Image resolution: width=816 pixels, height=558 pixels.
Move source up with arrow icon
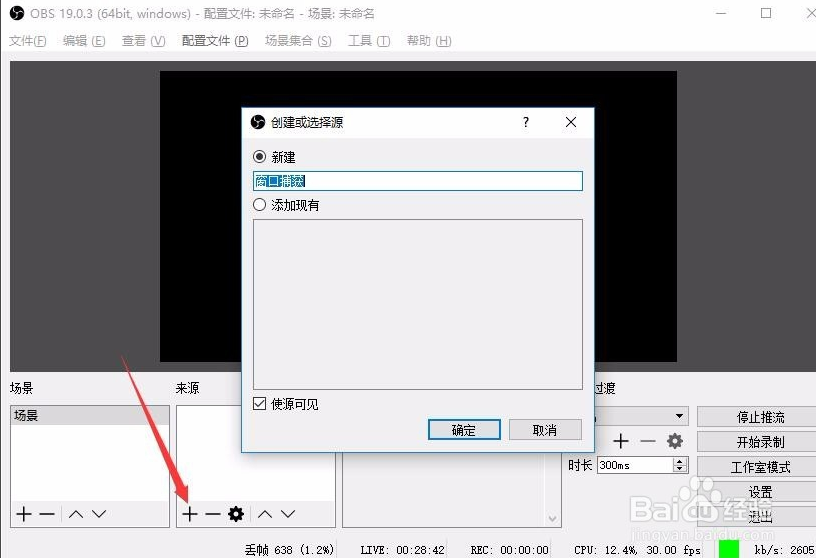265,514
